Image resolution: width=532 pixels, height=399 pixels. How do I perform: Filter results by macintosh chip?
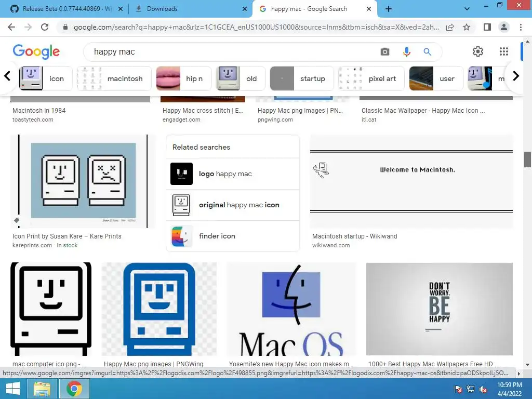[114, 78]
